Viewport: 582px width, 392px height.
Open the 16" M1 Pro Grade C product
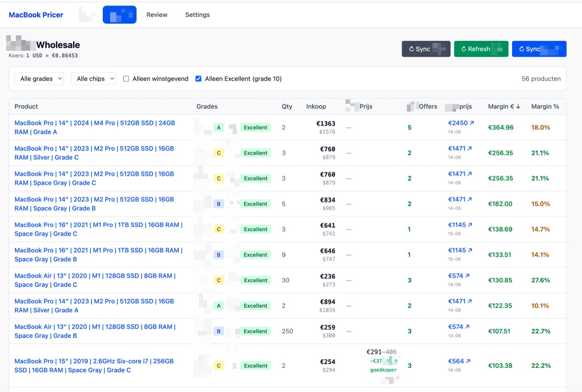point(99,229)
